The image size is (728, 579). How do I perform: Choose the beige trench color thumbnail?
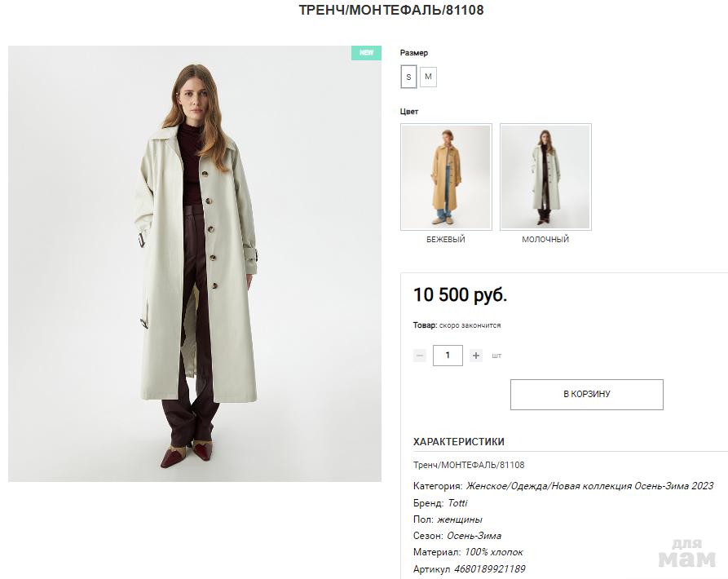(x=446, y=177)
